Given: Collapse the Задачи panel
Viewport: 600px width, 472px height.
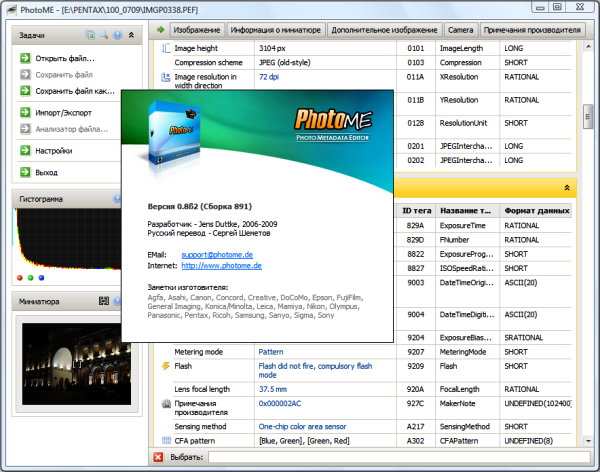Looking at the screenshot, I should pos(131,35).
